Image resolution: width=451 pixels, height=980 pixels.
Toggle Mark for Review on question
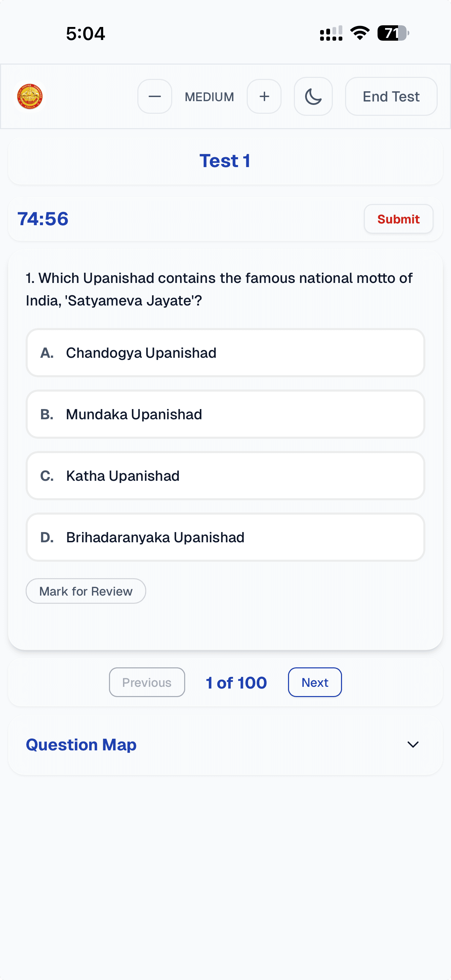click(x=86, y=591)
